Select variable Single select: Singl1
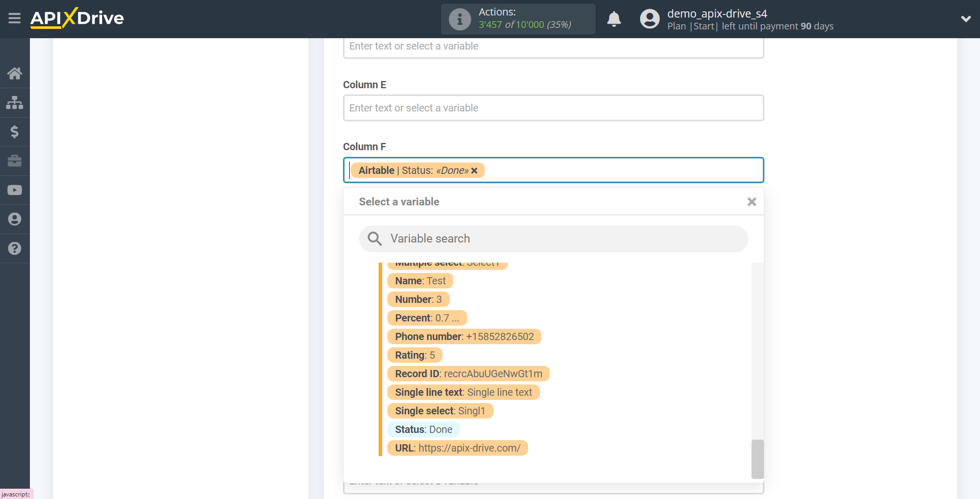 pyautogui.click(x=440, y=411)
